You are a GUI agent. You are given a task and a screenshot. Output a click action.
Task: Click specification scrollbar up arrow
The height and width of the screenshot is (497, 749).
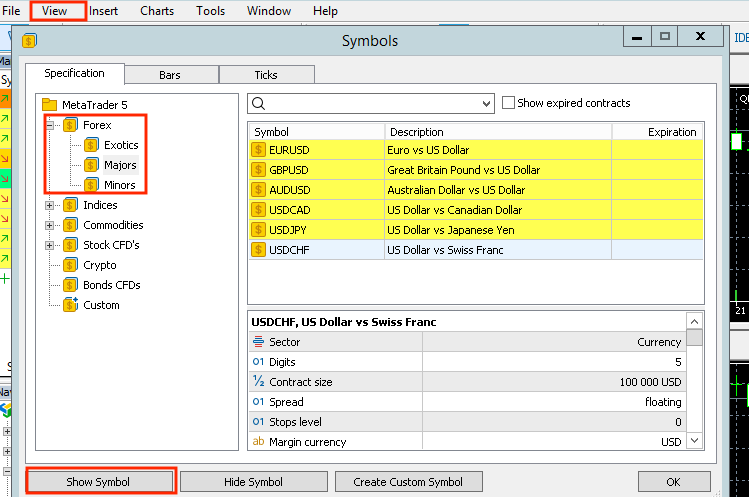point(695,321)
